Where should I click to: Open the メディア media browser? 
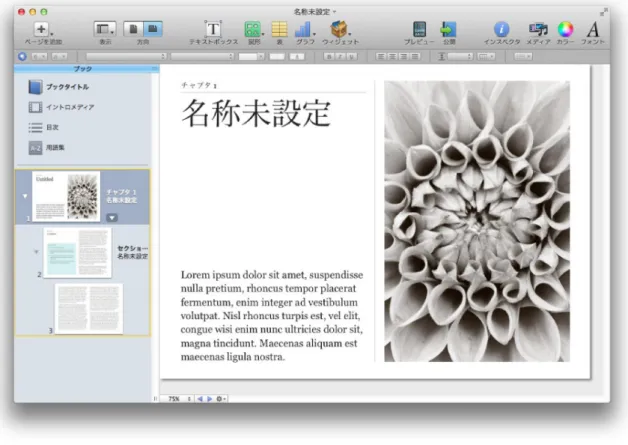tap(538, 29)
